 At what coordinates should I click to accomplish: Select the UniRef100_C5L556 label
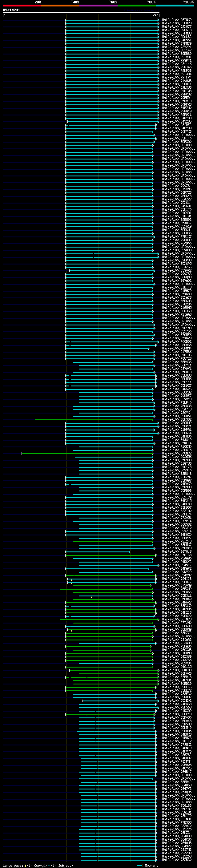(177, 379)
